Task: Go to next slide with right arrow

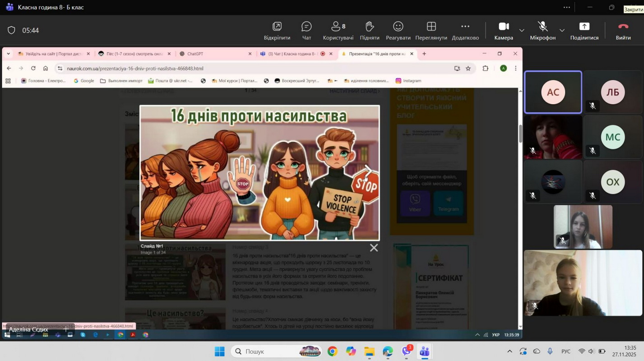Action: tap(368, 170)
